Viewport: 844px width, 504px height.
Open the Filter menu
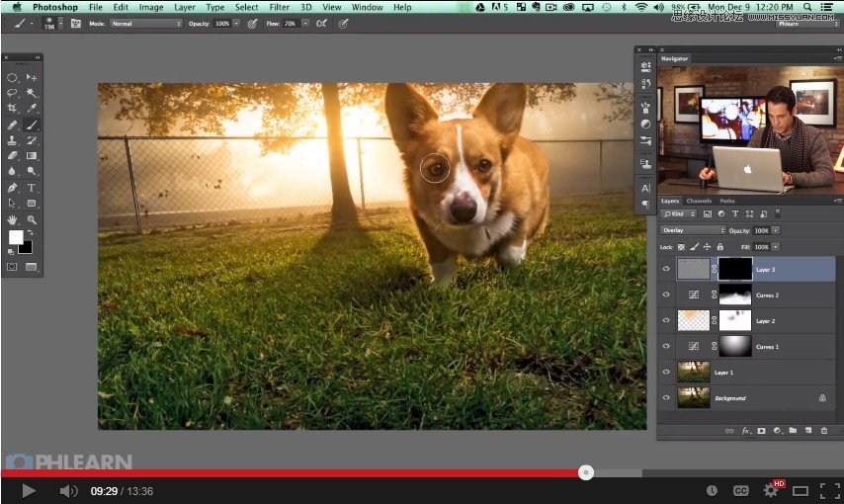tap(279, 7)
